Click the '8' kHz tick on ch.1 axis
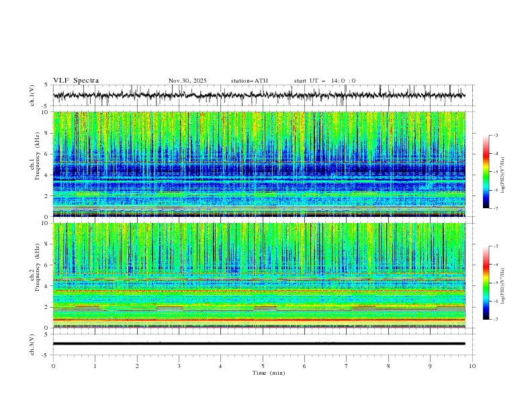This screenshot has width=532, height=411. coord(47,133)
